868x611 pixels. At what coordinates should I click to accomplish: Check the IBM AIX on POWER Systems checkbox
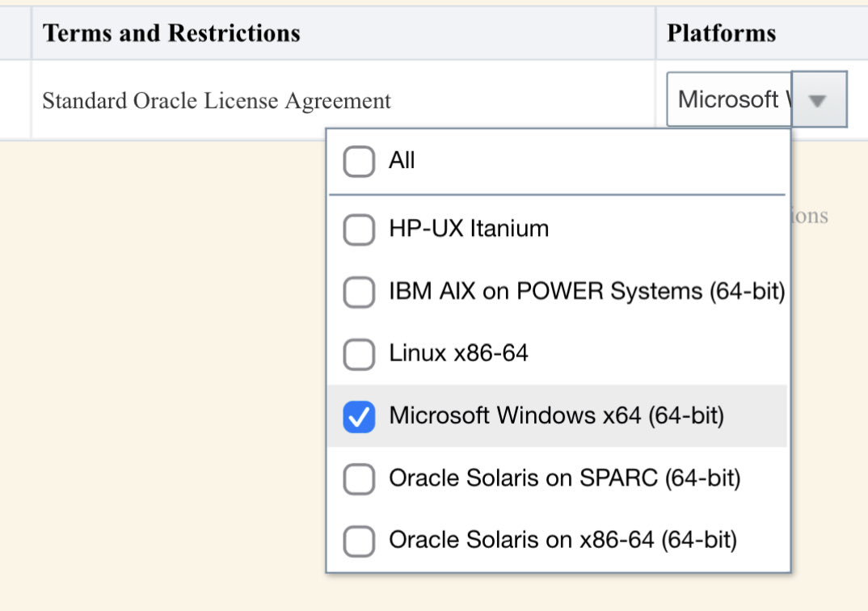pos(359,292)
